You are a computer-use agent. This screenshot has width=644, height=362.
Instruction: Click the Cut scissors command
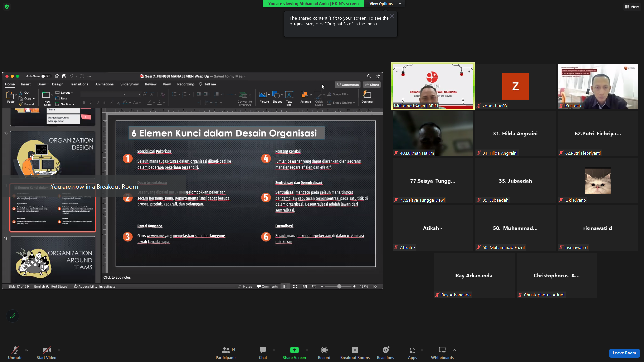[x=24, y=93]
